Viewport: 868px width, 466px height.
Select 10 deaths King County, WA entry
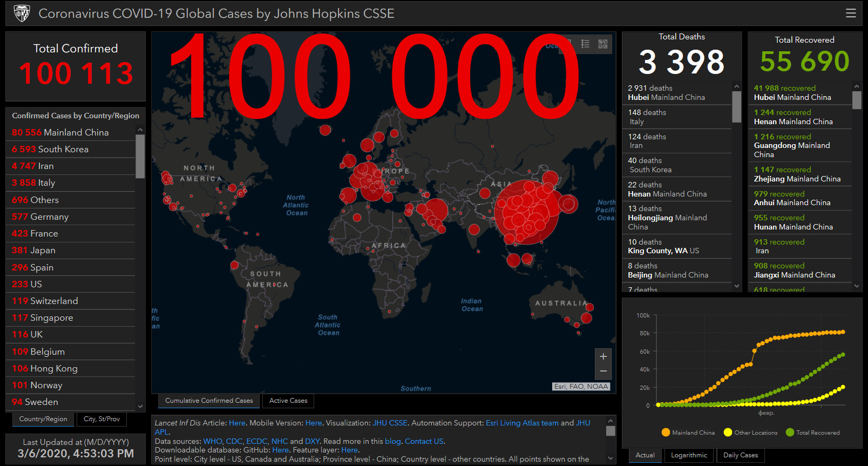coord(677,246)
